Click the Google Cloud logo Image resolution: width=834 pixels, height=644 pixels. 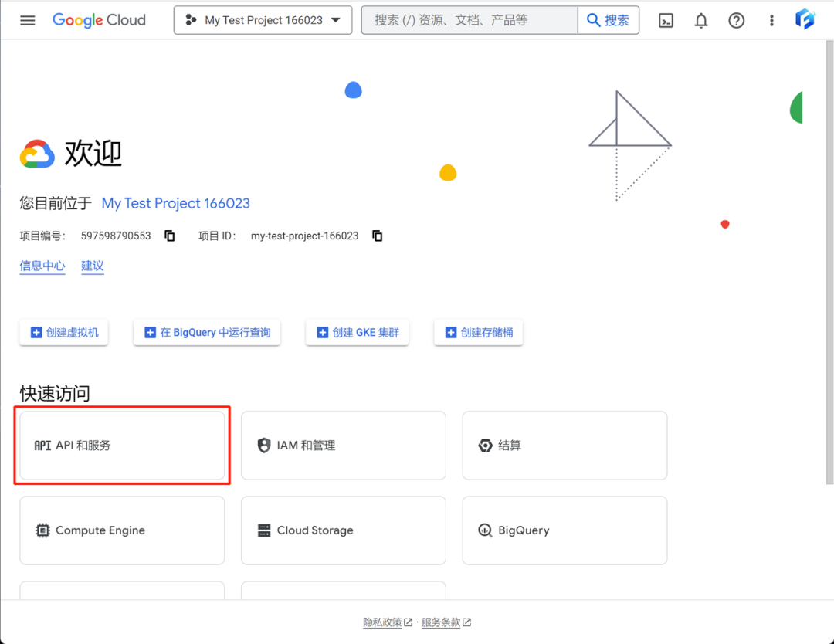click(99, 20)
